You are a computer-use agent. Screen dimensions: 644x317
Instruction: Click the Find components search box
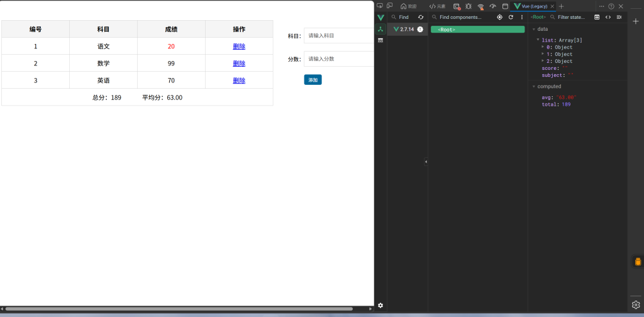462,17
